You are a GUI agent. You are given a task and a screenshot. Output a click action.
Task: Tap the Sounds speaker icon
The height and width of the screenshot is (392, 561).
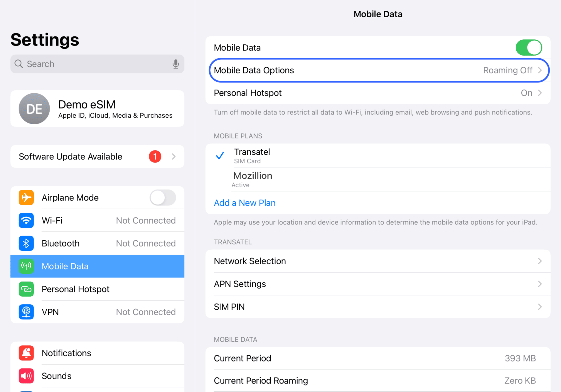point(26,376)
